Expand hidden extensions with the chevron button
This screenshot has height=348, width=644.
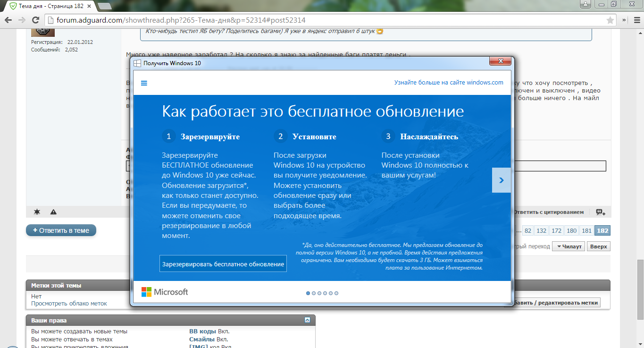point(624,20)
